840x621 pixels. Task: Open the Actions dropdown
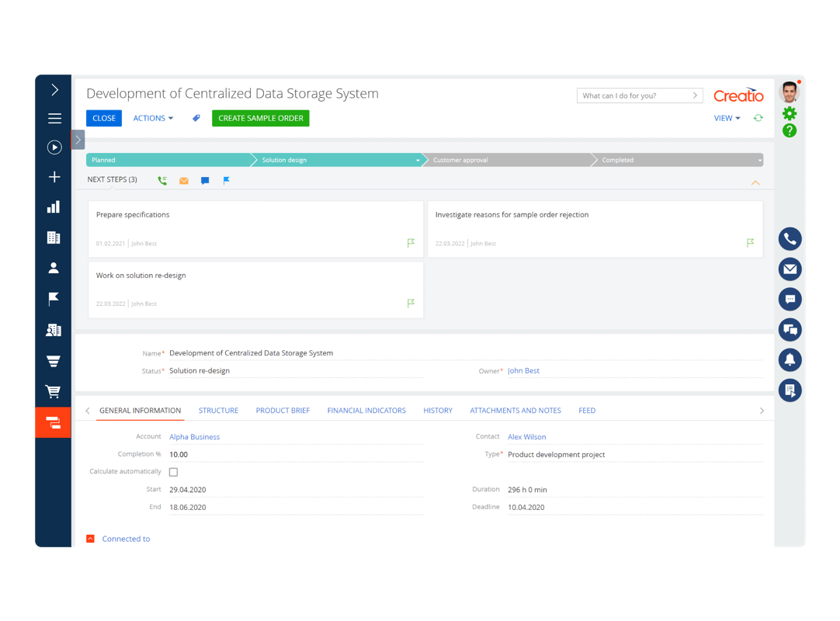click(153, 118)
